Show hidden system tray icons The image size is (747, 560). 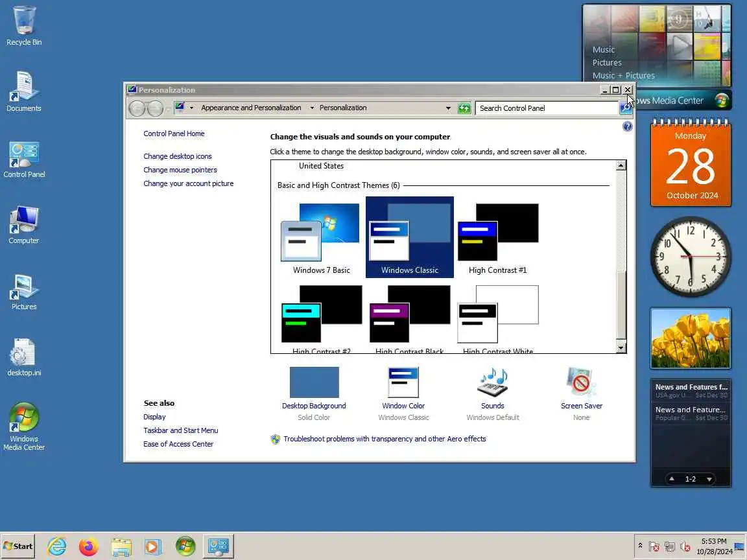[x=640, y=546]
